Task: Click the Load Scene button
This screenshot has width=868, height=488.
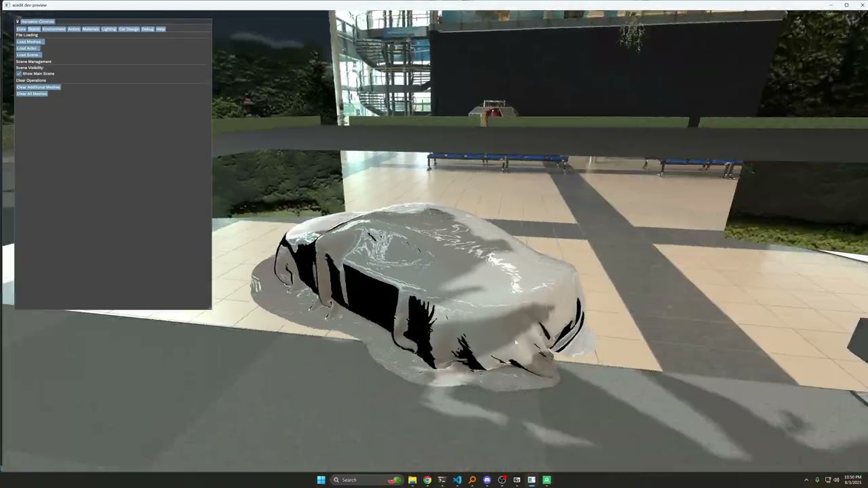Action: 28,55
